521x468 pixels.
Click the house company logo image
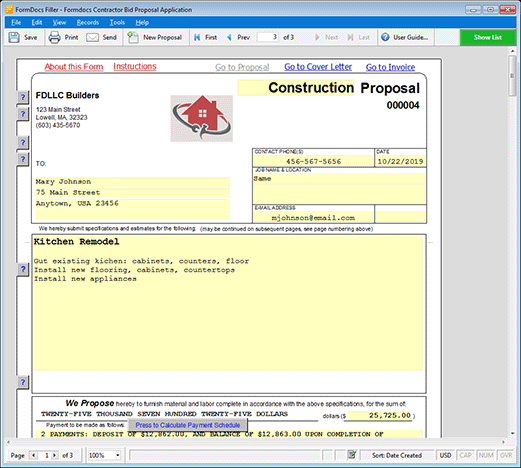pos(202,118)
